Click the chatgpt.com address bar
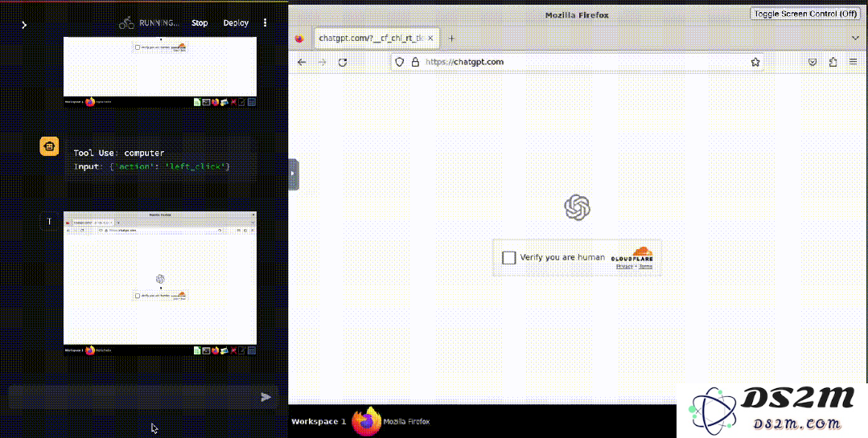868x438 pixels. click(577, 62)
